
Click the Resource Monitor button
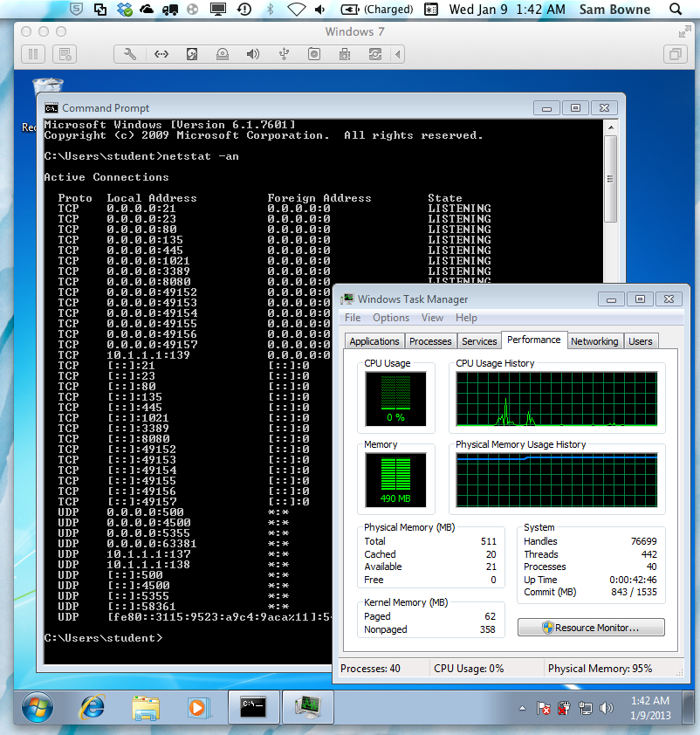click(x=591, y=628)
